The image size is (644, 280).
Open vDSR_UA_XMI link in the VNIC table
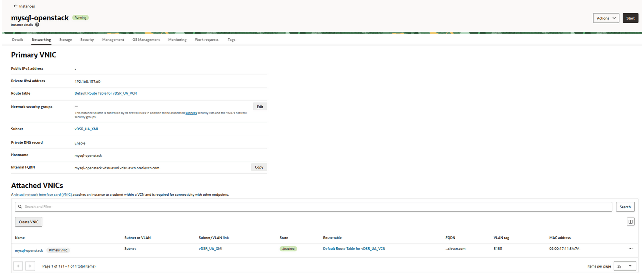[210, 249]
